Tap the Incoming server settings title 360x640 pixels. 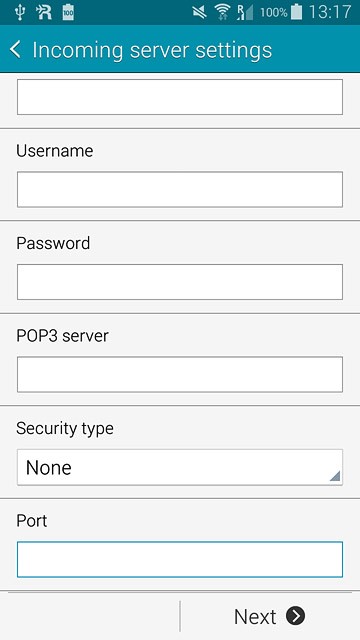click(152, 50)
